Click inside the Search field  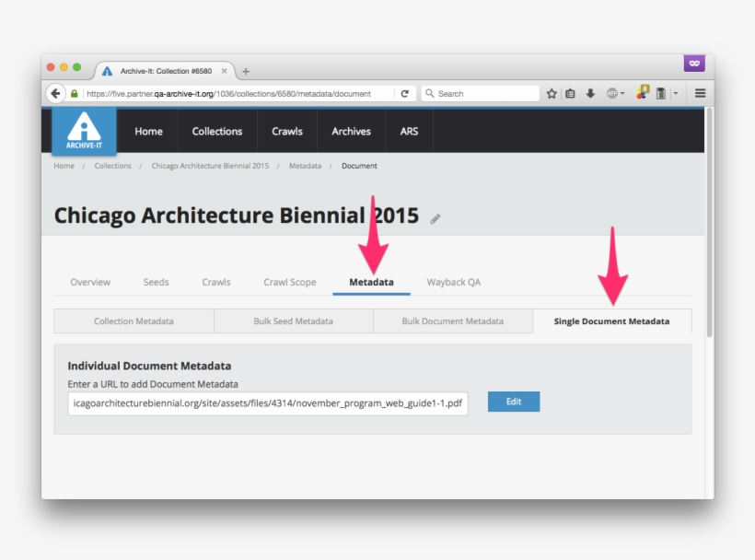[x=479, y=93]
